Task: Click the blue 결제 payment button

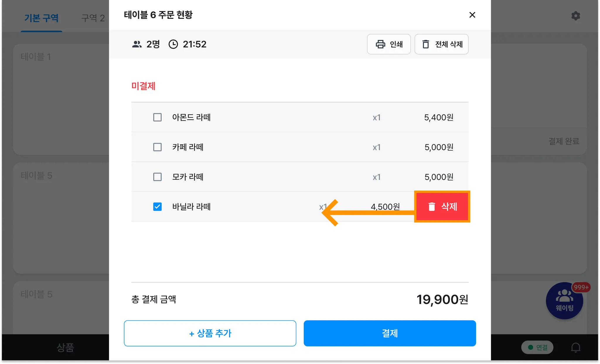Action: [x=390, y=333]
